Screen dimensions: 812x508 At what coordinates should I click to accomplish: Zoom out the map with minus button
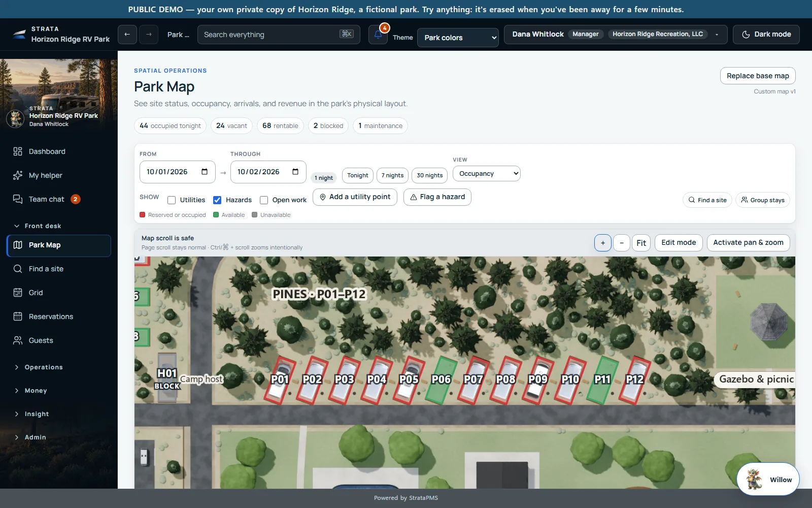pos(622,243)
